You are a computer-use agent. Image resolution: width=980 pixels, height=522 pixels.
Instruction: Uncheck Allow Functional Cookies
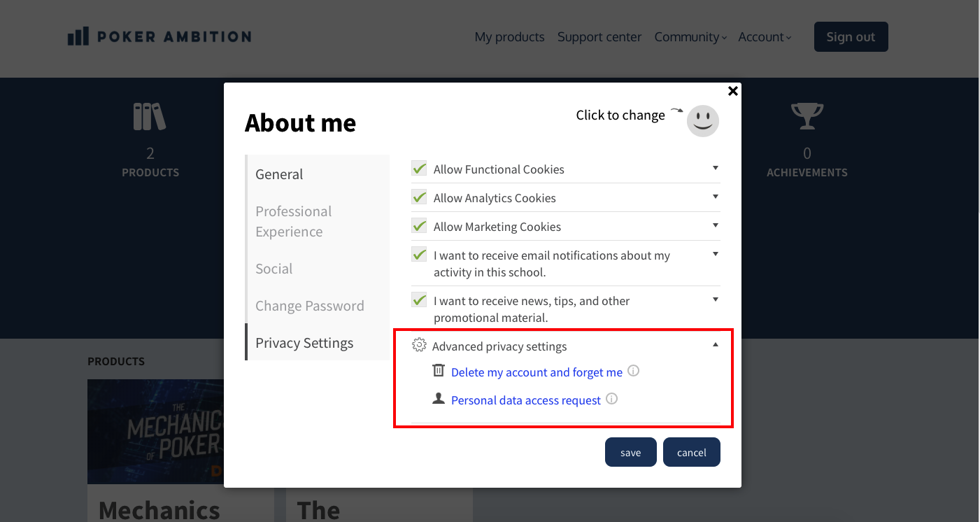click(419, 169)
